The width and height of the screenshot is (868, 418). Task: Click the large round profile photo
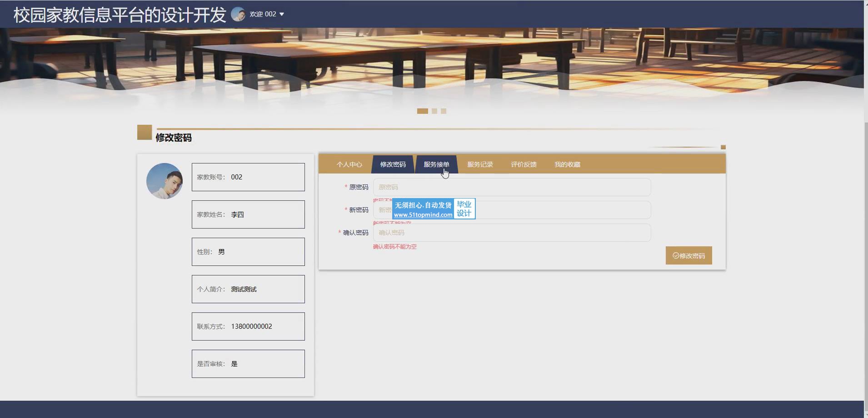(165, 181)
